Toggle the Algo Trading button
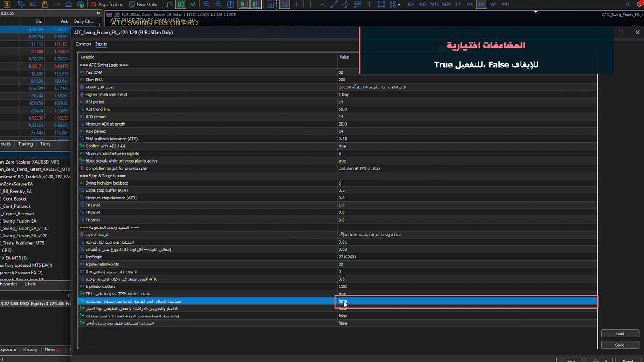 [107, 4]
